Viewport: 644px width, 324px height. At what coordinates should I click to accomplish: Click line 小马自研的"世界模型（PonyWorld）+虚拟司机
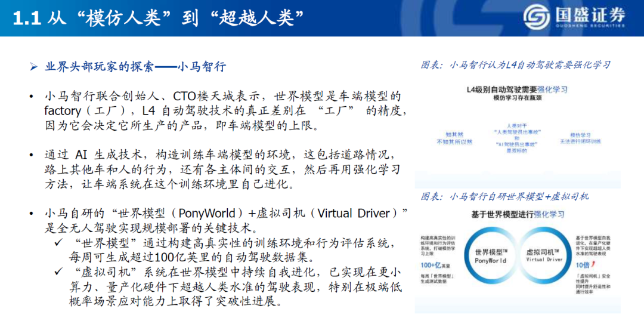click(x=227, y=214)
